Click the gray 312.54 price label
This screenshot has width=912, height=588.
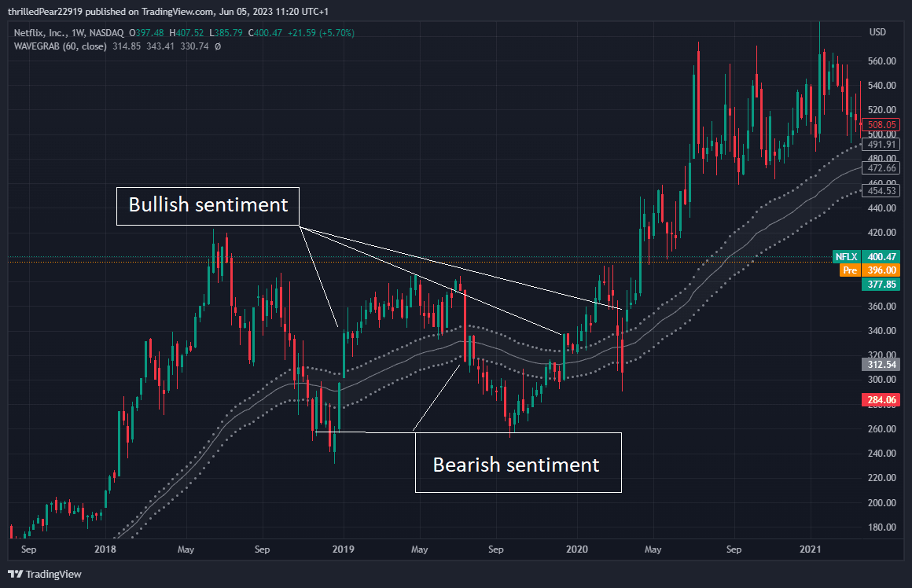(x=881, y=365)
